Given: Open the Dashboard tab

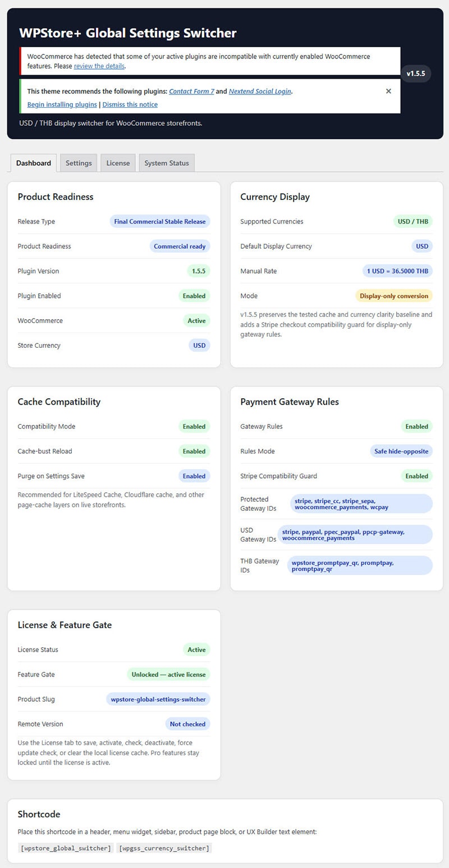Looking at the screenshot, I should coord(34,163).
